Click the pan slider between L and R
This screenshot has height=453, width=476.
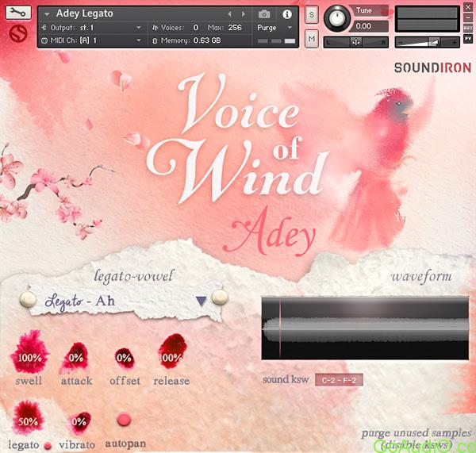click(x=355, y=42)
